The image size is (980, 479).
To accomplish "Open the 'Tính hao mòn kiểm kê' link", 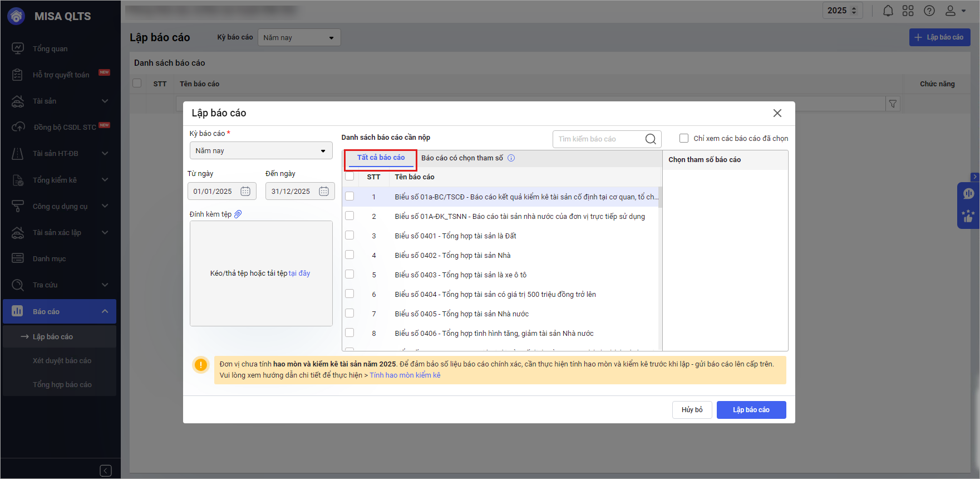I will pyautogui.click(x=405, y=375).
